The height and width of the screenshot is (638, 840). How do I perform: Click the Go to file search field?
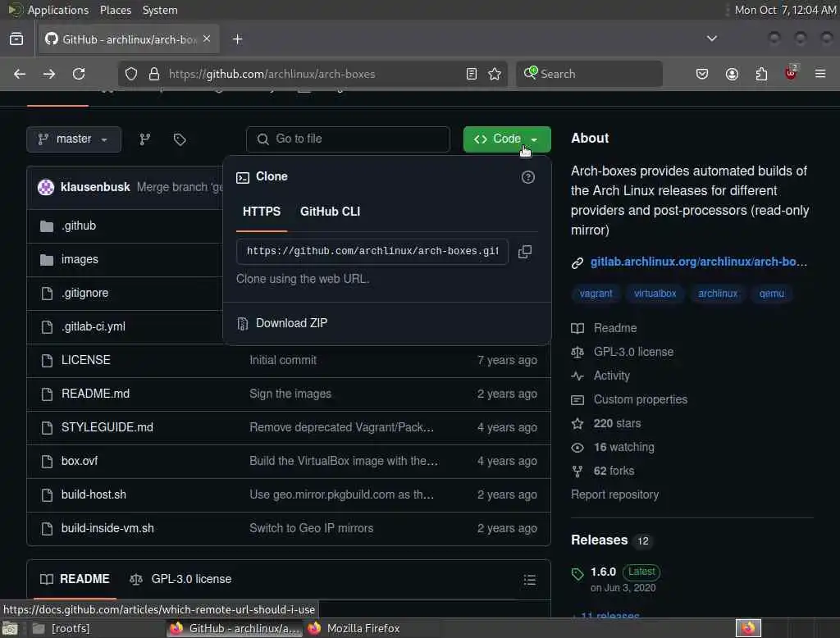tap(348, 139)
